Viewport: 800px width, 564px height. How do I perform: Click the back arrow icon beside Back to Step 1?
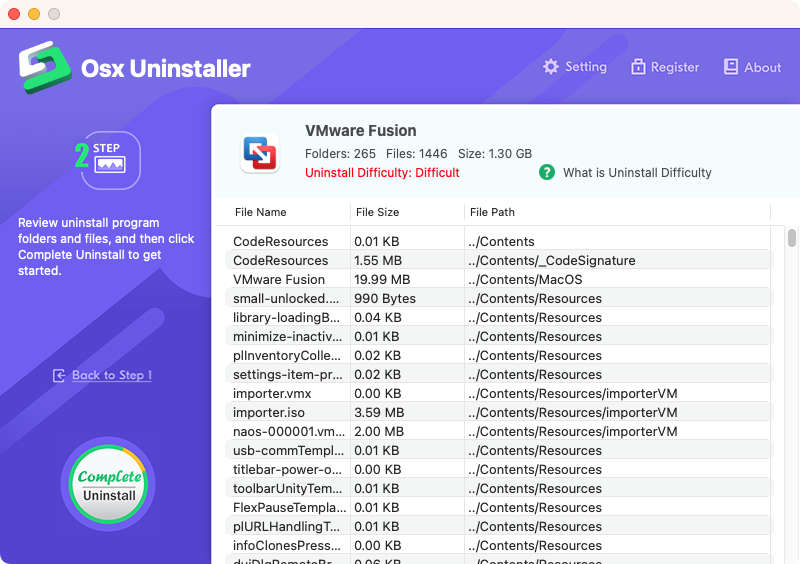(59, 376)
